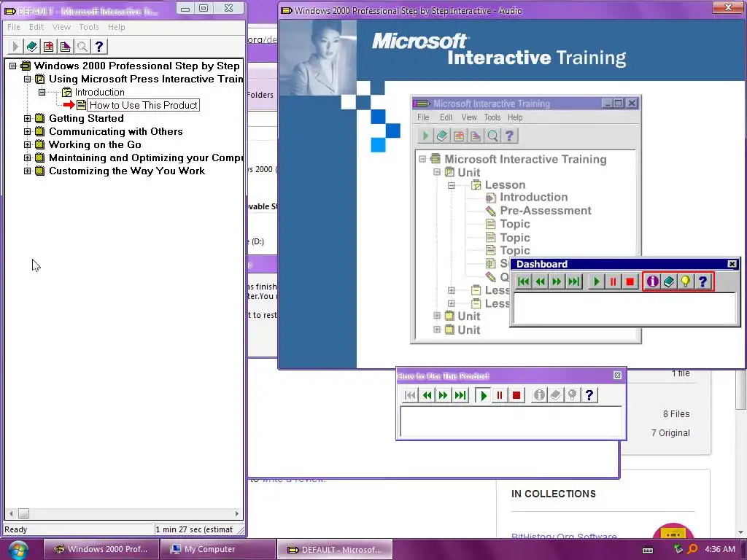Click the grayed lightbulb hint icon in lower dashboard
Image resolution: width=747 pixels, height=560 pixels.
point(572,395)
